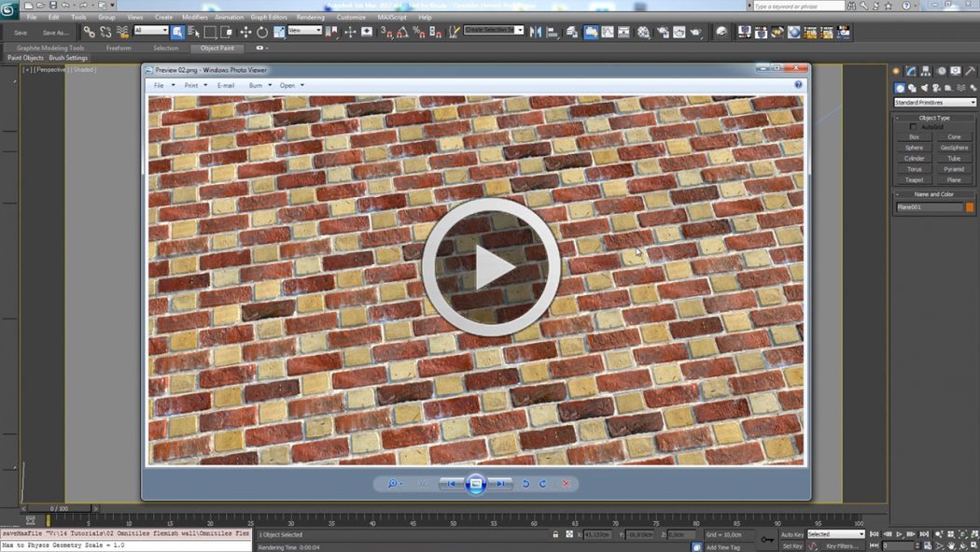Delete the image in Photo Viewer
This screenshot has width=980, height=552.
(x=566, y=484)
